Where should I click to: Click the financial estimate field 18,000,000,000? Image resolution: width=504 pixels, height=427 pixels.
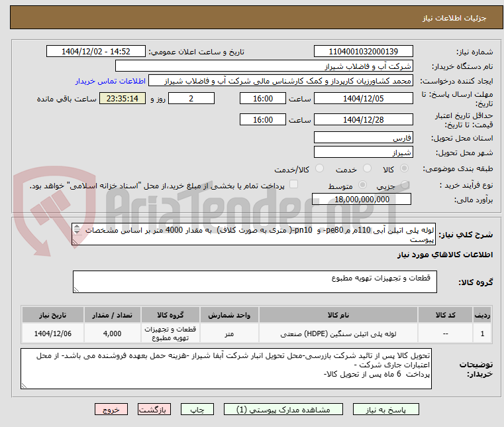click(x=362, y=199)
